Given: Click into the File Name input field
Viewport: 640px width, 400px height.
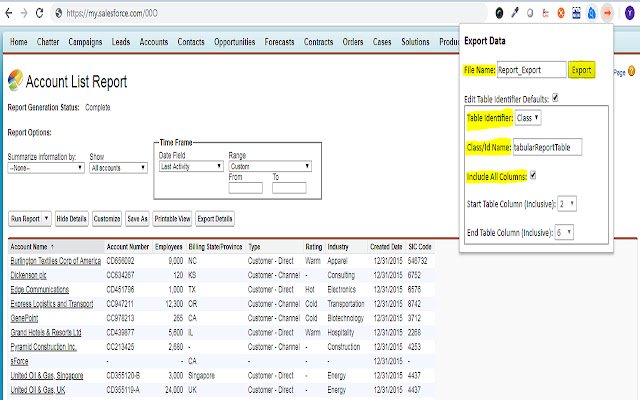Looking at the screenshot, I should pos(531,70).
